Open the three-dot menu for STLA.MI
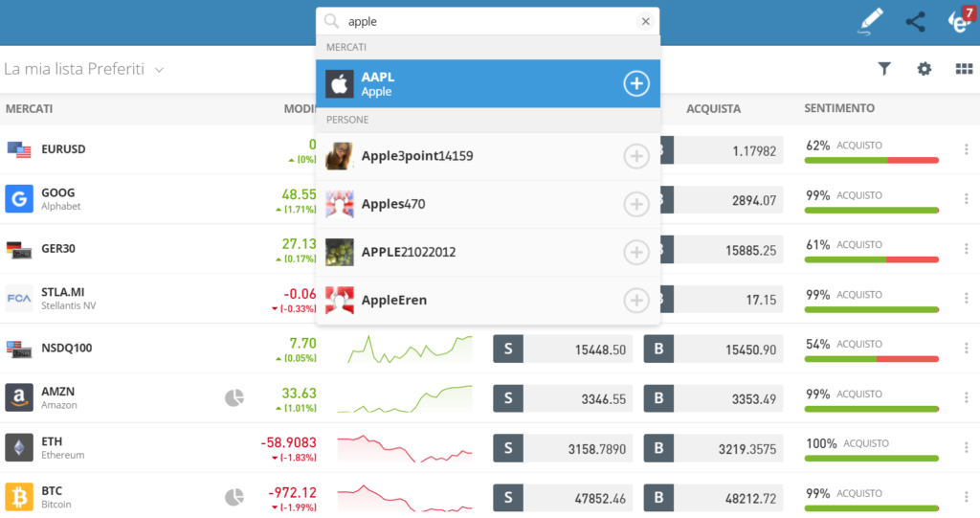The width and height of the screenshot is (980, 518). click(x=967, y=299)
